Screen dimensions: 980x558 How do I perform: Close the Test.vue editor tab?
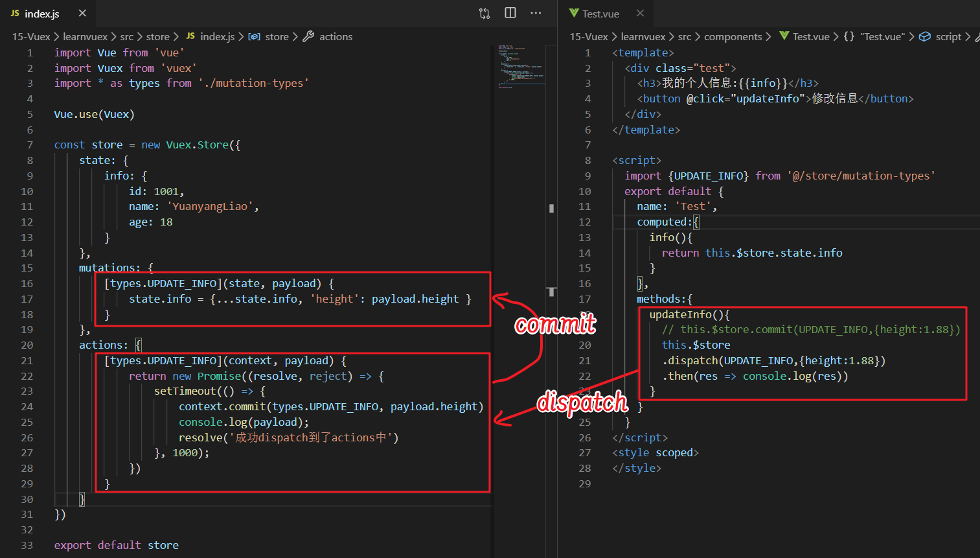click(640, 13)
